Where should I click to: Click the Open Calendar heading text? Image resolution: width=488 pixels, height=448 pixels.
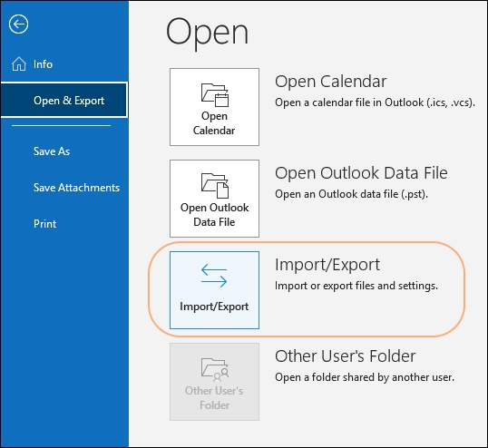[330, 82]
